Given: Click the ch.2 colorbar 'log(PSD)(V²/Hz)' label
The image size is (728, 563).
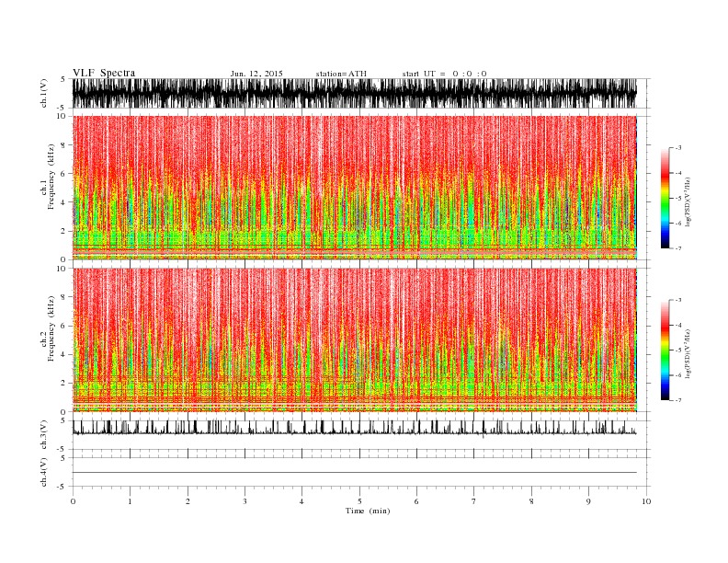Looking at the screenshot, I should [x=688, y=353].
